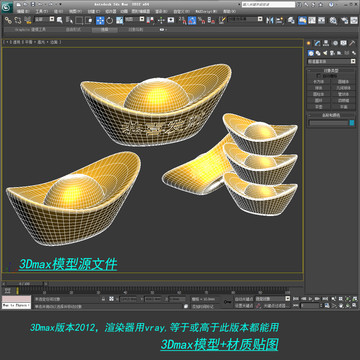Image resolution: width=360 pixels, height=360 pixels.
Task: Click the Play Animation button
Action: (310, 299)
